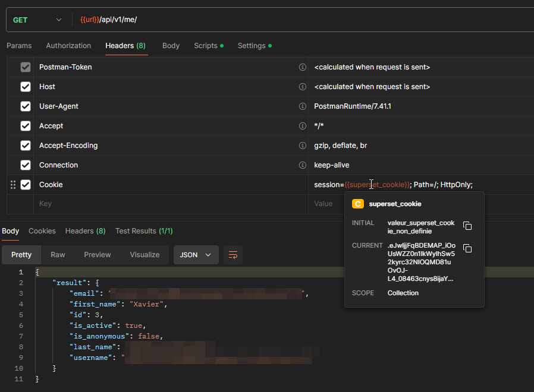Viewport: 534px width, 392px height.
Task: Show info icon for Host header
Action: (x=303, y=87)
